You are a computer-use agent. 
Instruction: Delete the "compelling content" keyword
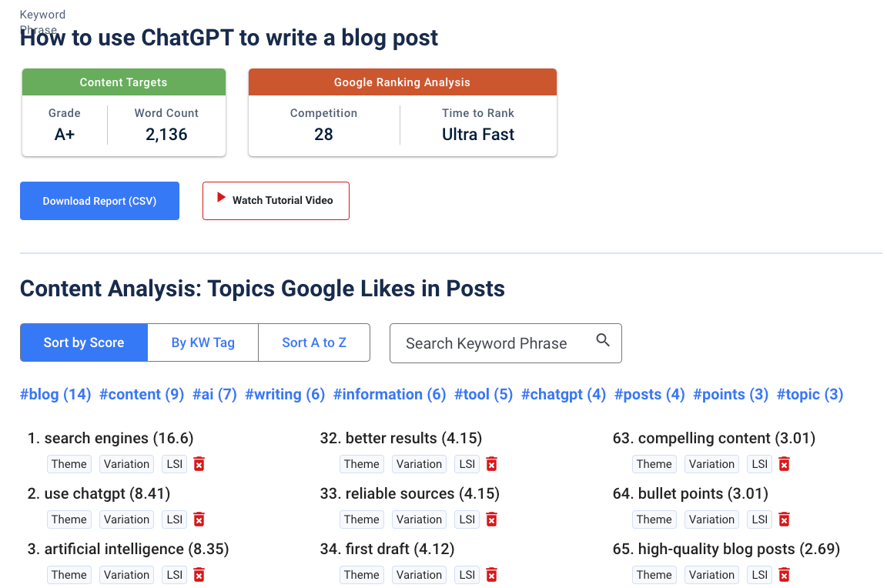(x=784, y=463)
